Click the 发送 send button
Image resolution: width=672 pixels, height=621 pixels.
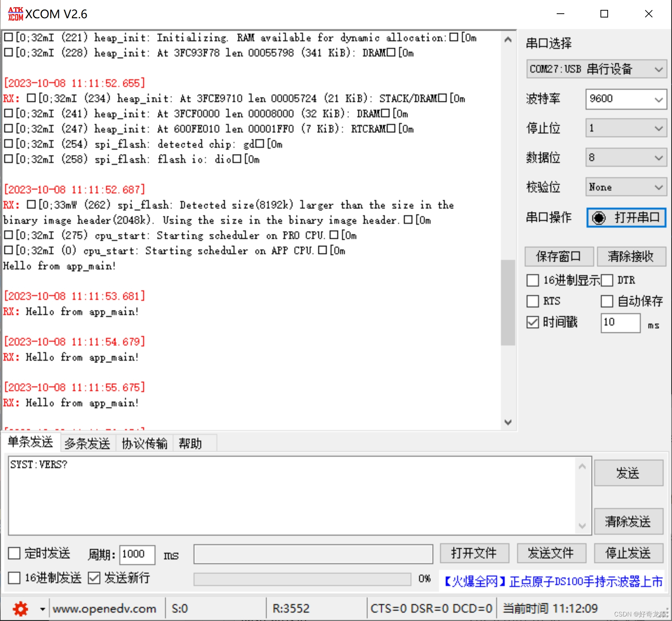(628, 473)
